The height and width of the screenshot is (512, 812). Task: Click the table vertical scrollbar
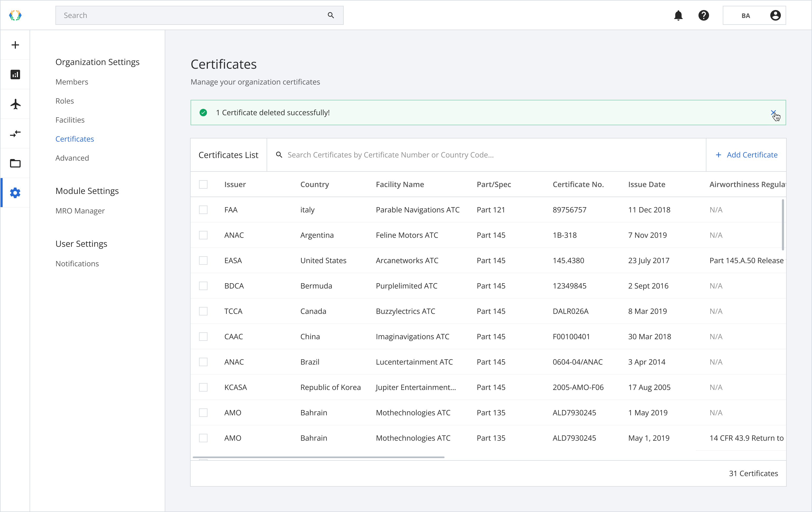(783, 225)
